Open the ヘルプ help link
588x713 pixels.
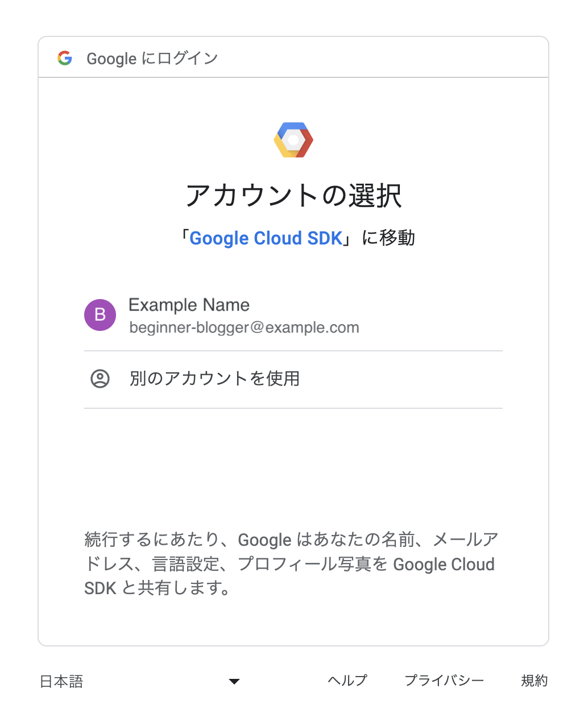tap(347, 681)
